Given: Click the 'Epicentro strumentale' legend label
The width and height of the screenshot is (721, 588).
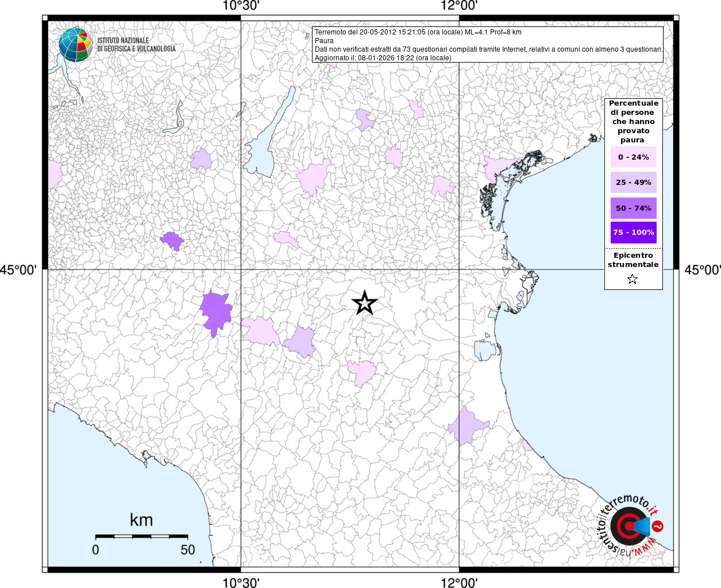Looking at the screenshot, I should (x=633, y=260).
